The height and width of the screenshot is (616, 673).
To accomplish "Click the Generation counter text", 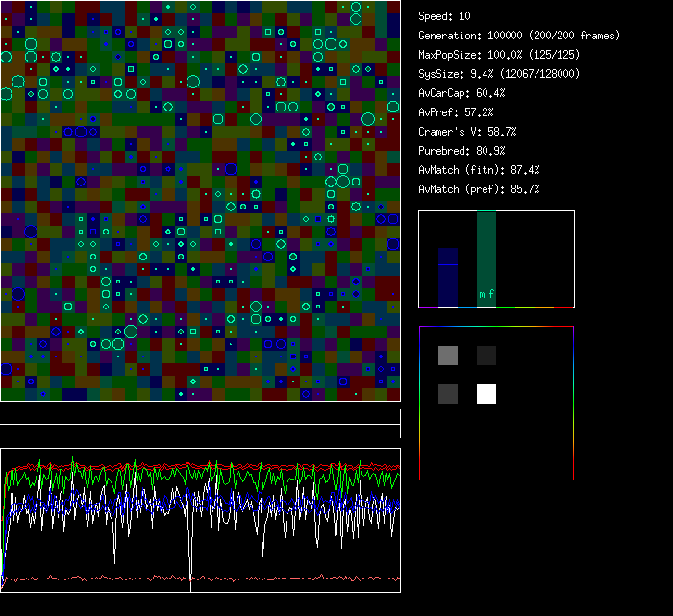I will (518, 36).
